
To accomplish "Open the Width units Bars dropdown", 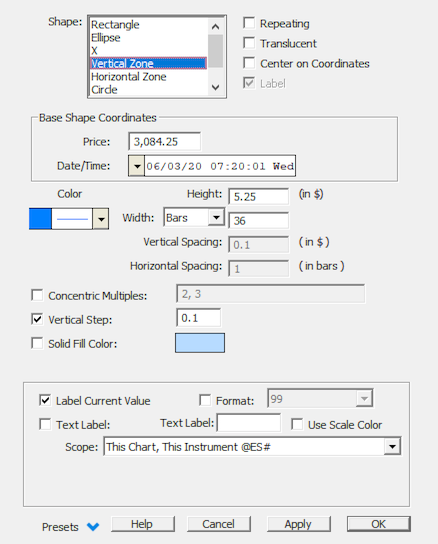I will 217,218.
